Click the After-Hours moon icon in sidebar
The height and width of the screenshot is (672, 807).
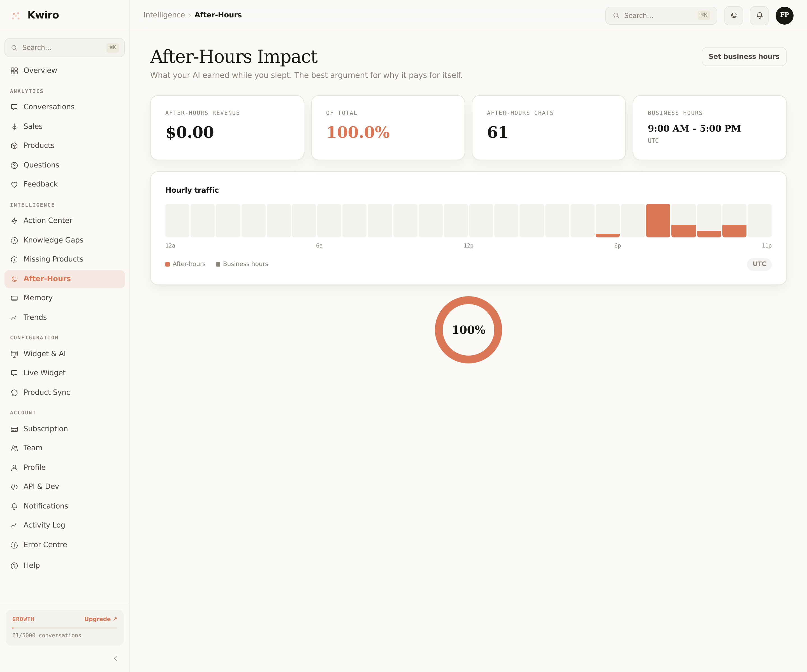[14, 279]
